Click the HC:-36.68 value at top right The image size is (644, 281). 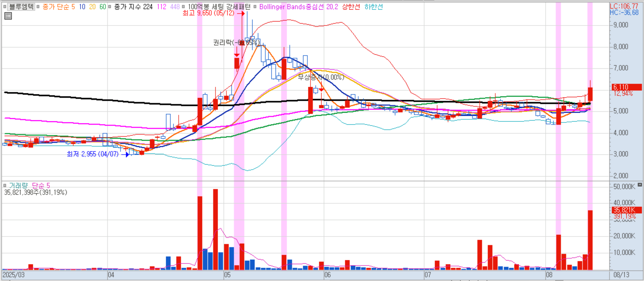624,12
